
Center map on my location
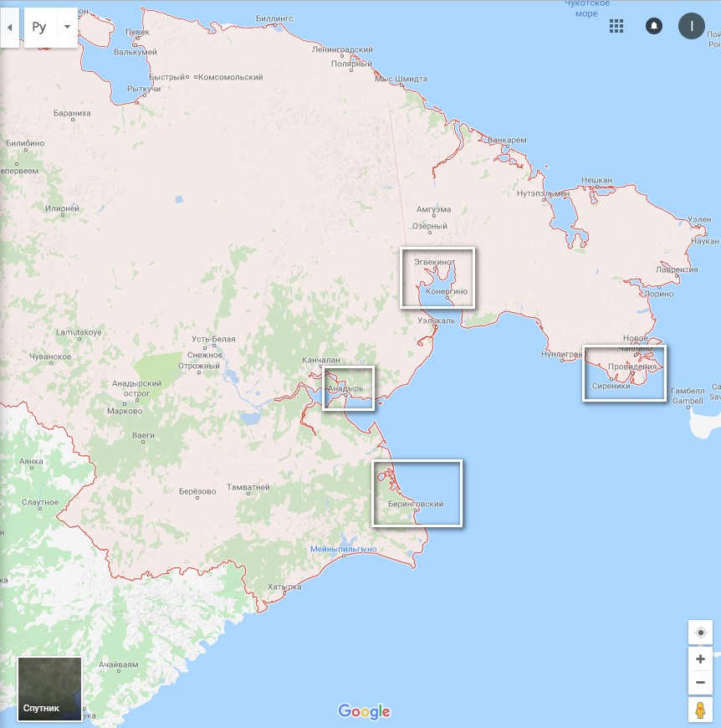(x=700, y=633)
